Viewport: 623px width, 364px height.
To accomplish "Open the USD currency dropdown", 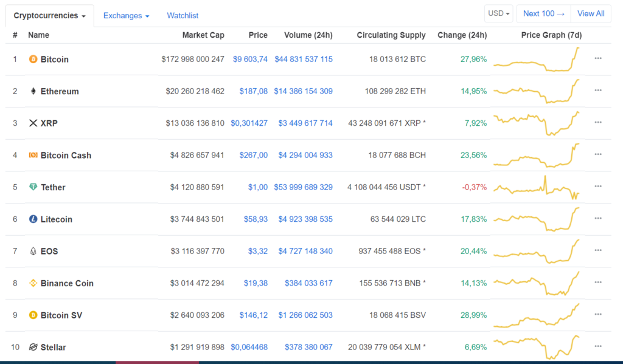I will [499, 13].
